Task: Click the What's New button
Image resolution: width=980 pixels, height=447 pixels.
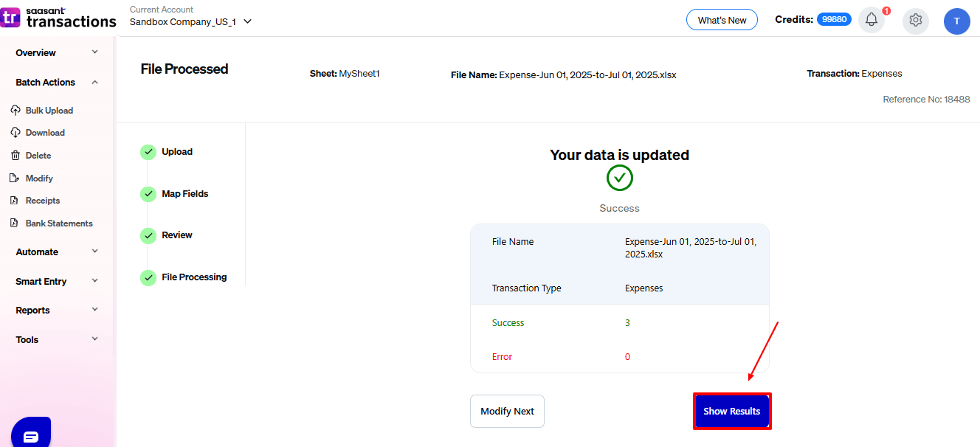Action: coord(721,20)
